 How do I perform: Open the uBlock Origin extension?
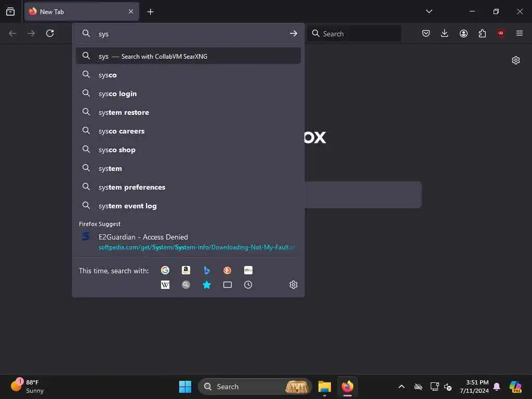[x=501, y=33]
